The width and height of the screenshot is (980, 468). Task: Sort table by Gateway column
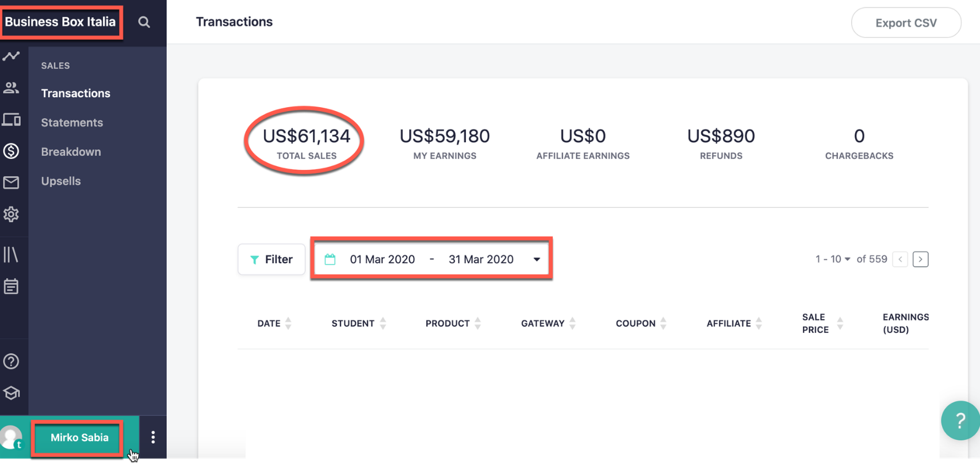(548, 324)
